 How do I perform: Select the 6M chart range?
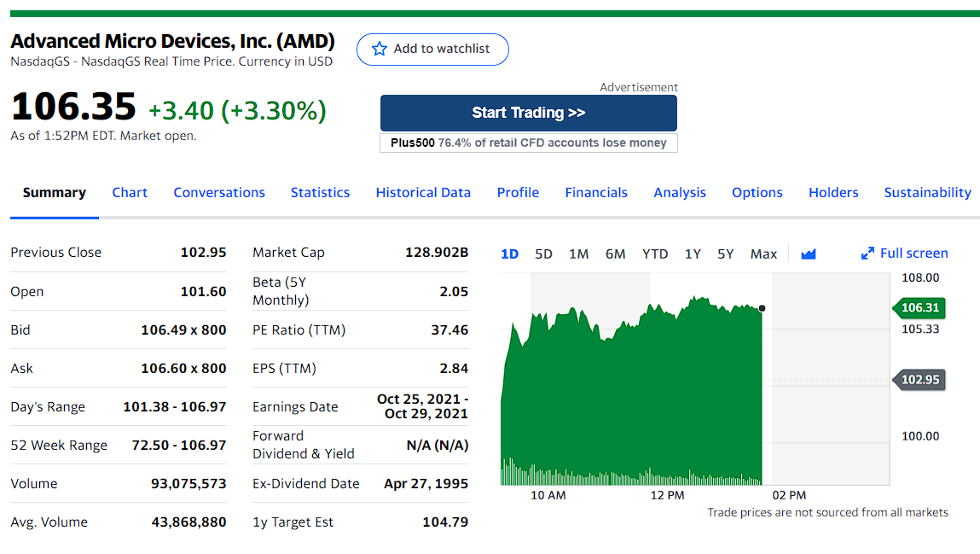[616, 254]
